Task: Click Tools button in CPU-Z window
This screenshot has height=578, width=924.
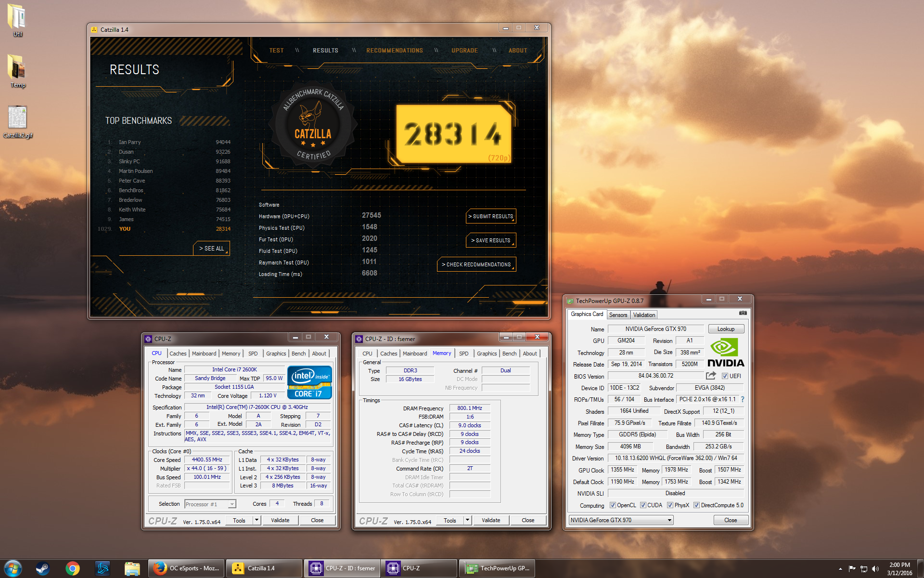Action: [x=239, y=520]
